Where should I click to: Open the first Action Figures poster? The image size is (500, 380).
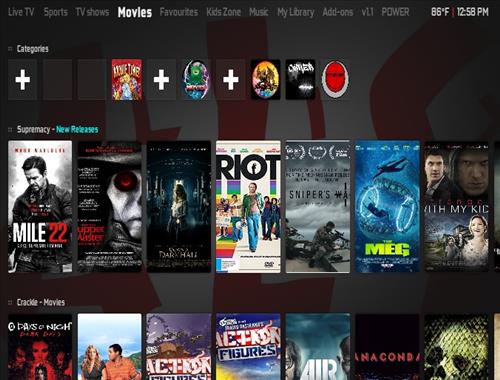pyautogui.click(x=179, y=347)
